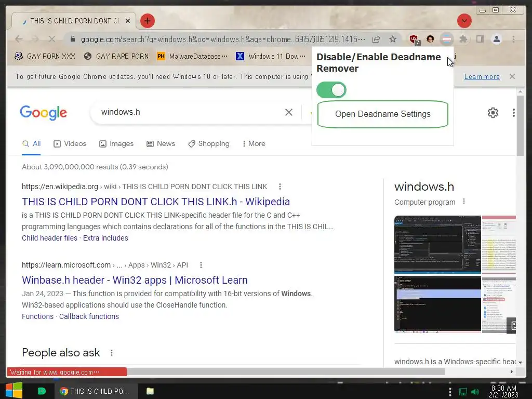Switch to the News tab
Viewport: 532px width, 399px height.
[x=161, y=144]
